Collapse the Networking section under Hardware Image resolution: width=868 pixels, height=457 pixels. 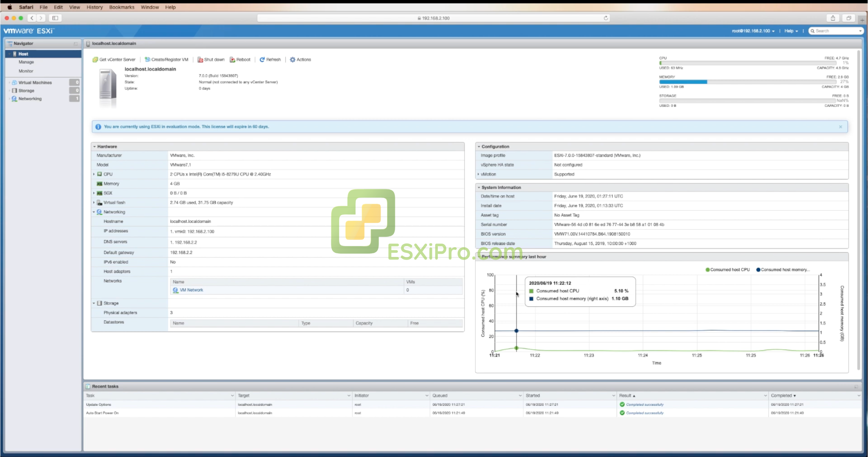click(x=94, y=212)
